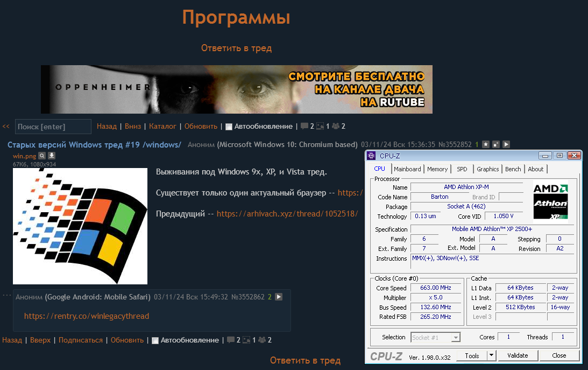
Task: Click the thread title Старых версий Windows тред #19
Action: pyautogui.click(x=94, y=145)
